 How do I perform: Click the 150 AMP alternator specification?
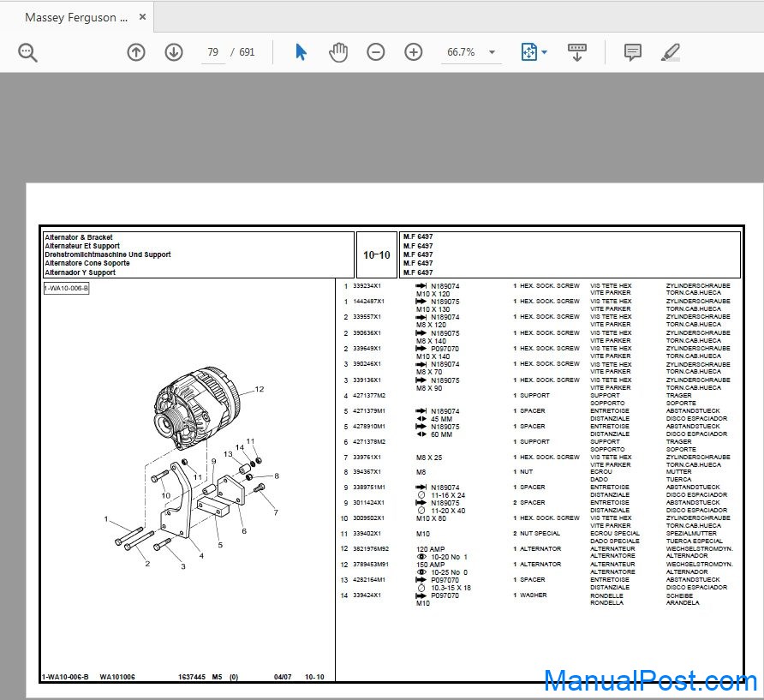click(x=430, y=565)
